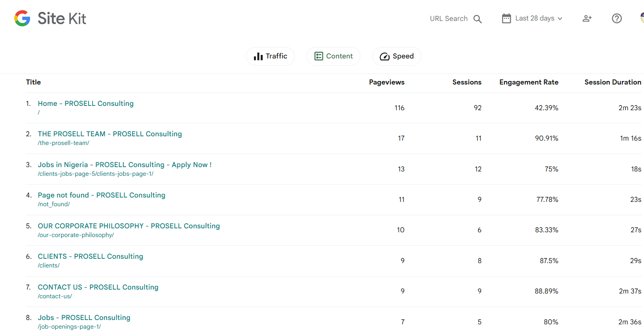
Task: Click the Title column header
Action: pyautogui.click(x=34, y=82)
